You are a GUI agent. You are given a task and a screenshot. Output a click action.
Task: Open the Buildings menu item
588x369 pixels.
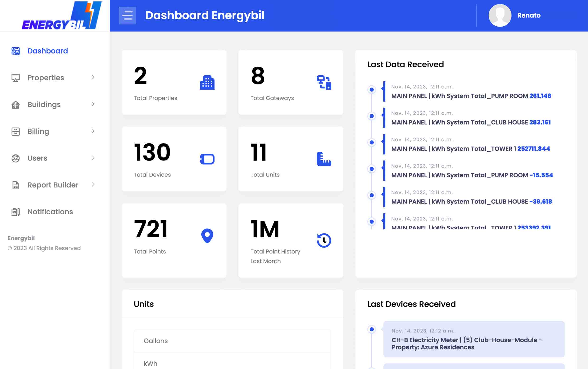(x=44, y=105)
